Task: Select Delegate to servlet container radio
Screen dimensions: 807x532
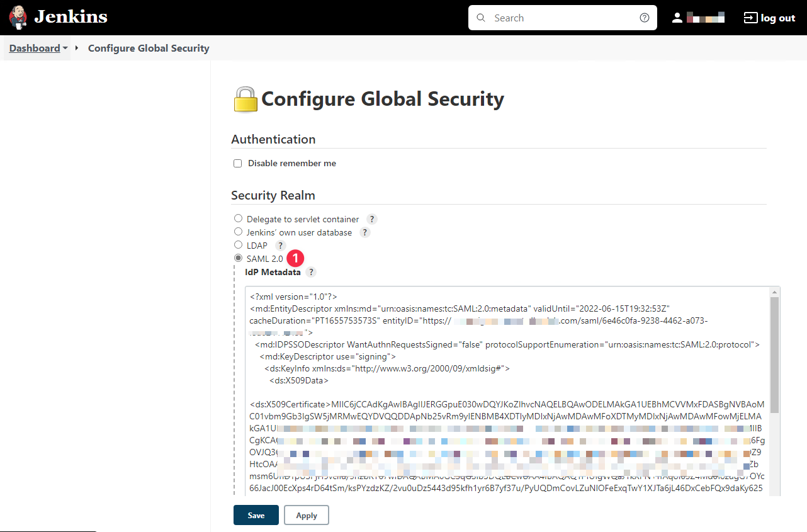Action: click(238, 218)
